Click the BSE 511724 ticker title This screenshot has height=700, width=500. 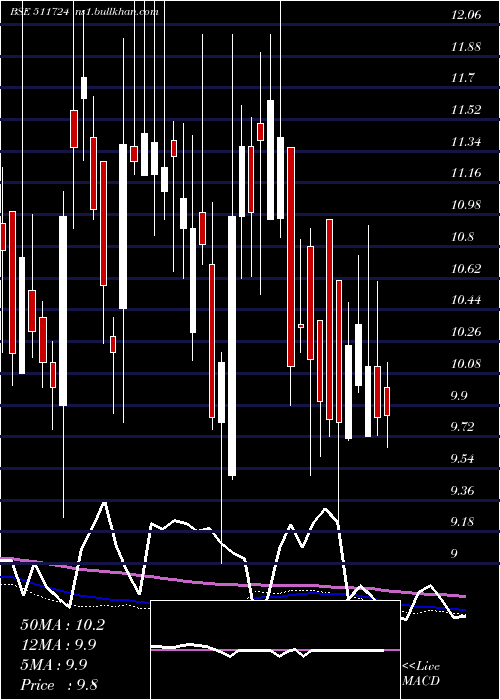click(39, 12)
